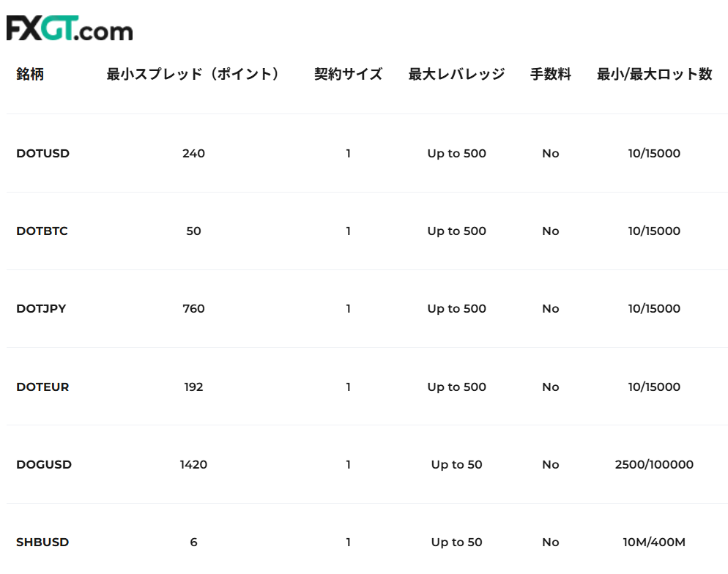The image size is (728, 574).
Task: Click the DOTUSD spread value 240
Action: [x=193, y=154]
